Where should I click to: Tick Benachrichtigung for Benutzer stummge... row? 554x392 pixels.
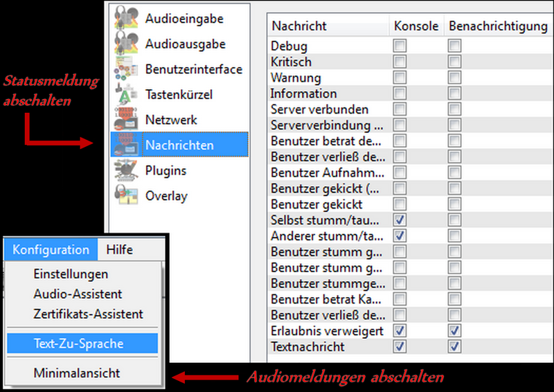pyautogui.click(x=454, y=283)
